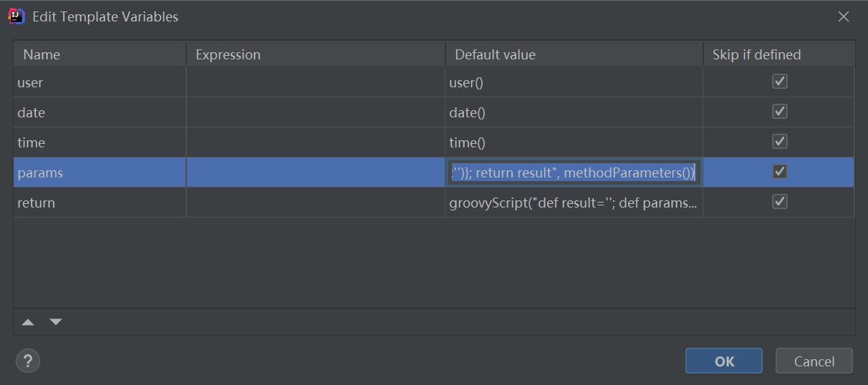
Task: Click the move up arrow icon
Action: [x=28, y=322]
